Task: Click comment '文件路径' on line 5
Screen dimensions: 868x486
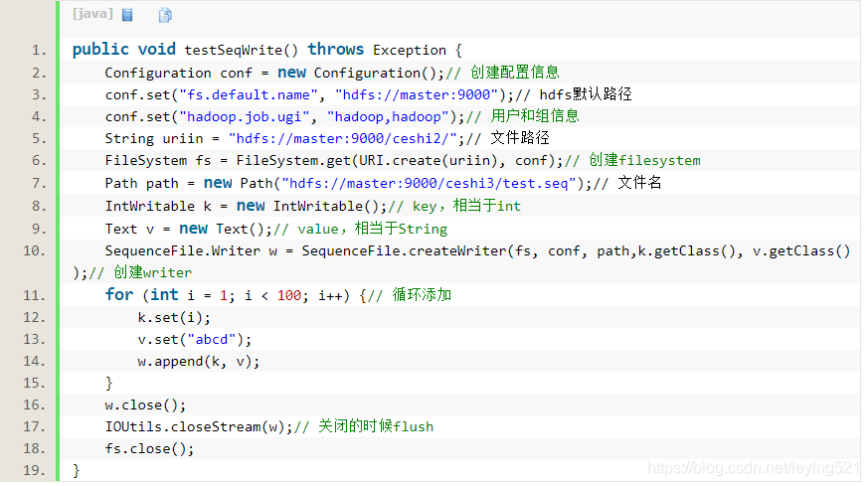Action: tap(520, 138)
